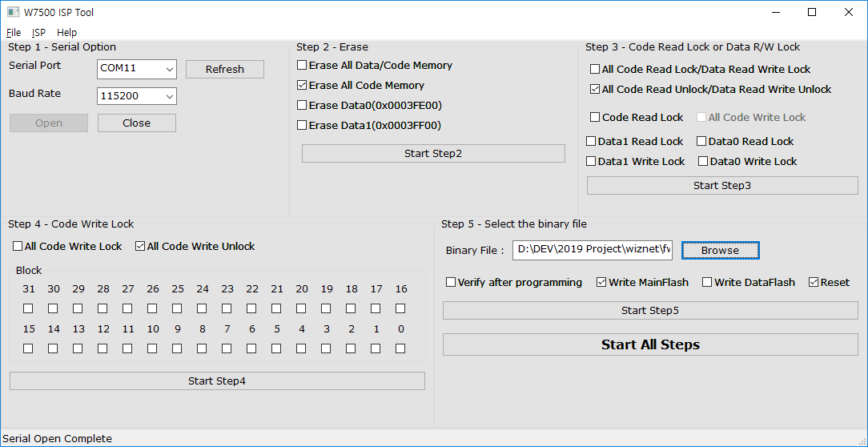
Task: Check All Code Write Lock in Step 4
Action: click(x=18, y=247)
